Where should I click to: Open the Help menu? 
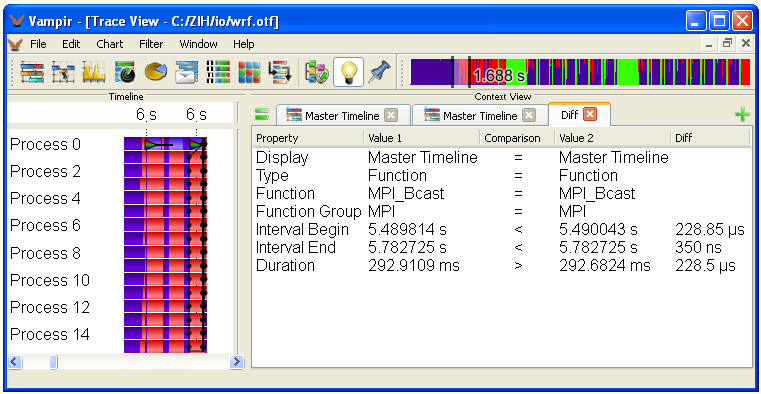(x=243, y=44)
